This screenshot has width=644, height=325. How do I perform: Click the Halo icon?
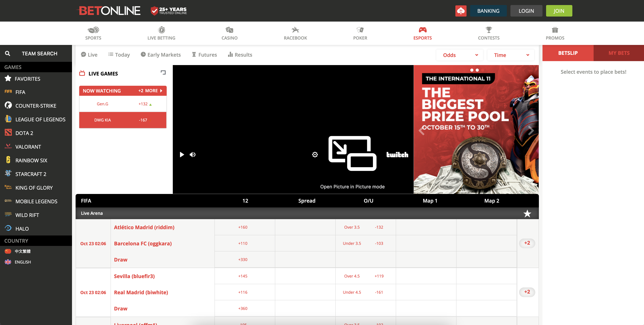pos(8,228)
